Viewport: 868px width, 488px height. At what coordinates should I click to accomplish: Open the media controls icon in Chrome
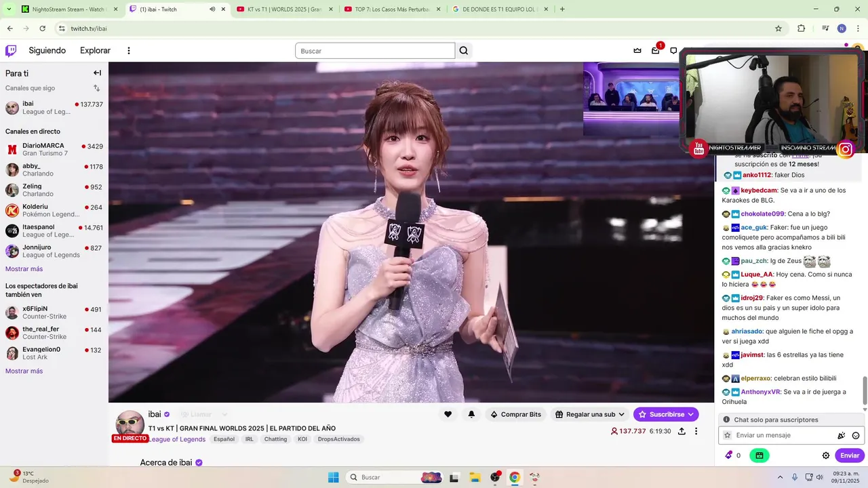[825, 28]
